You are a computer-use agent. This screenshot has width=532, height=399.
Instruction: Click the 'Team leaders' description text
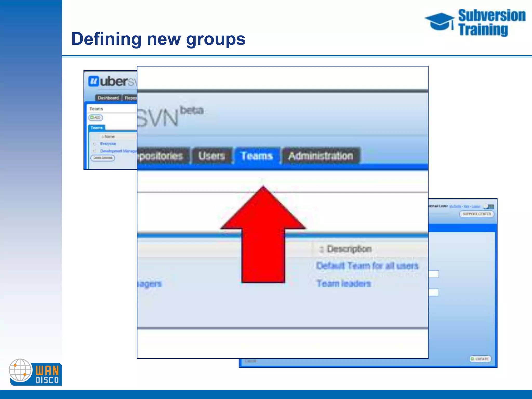click(343, 283)
